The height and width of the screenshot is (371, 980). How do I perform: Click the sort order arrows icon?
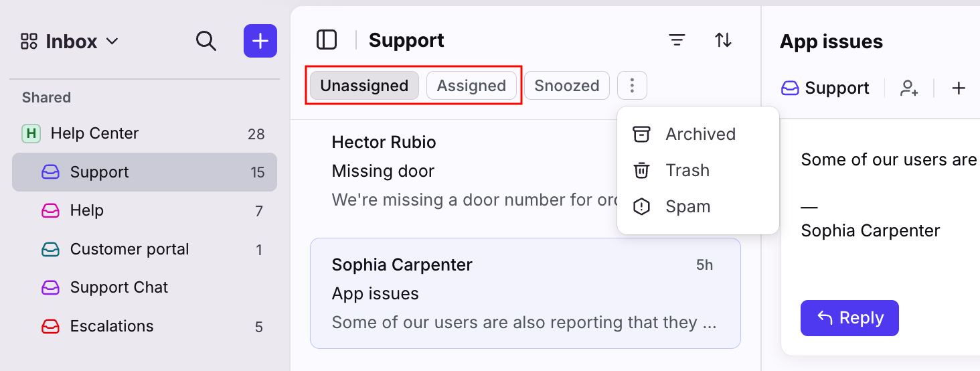point(724,40)
